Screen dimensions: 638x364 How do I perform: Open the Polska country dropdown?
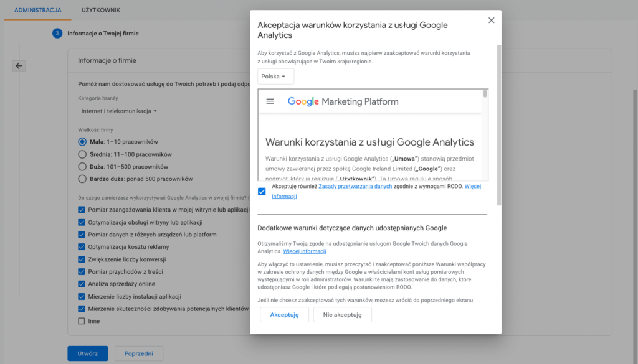pyautogui.click(x=275, y=77)
